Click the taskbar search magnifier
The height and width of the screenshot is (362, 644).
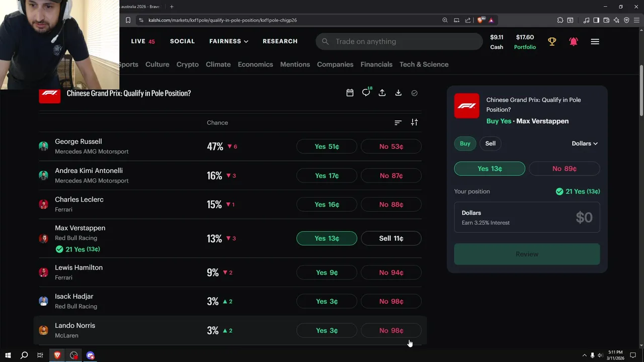pos(24,355)
